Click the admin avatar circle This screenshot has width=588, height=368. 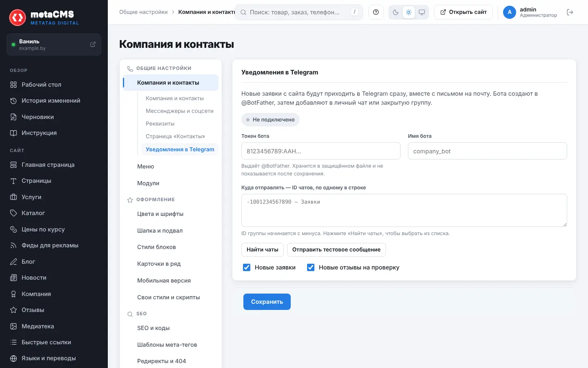coord(509,12)
